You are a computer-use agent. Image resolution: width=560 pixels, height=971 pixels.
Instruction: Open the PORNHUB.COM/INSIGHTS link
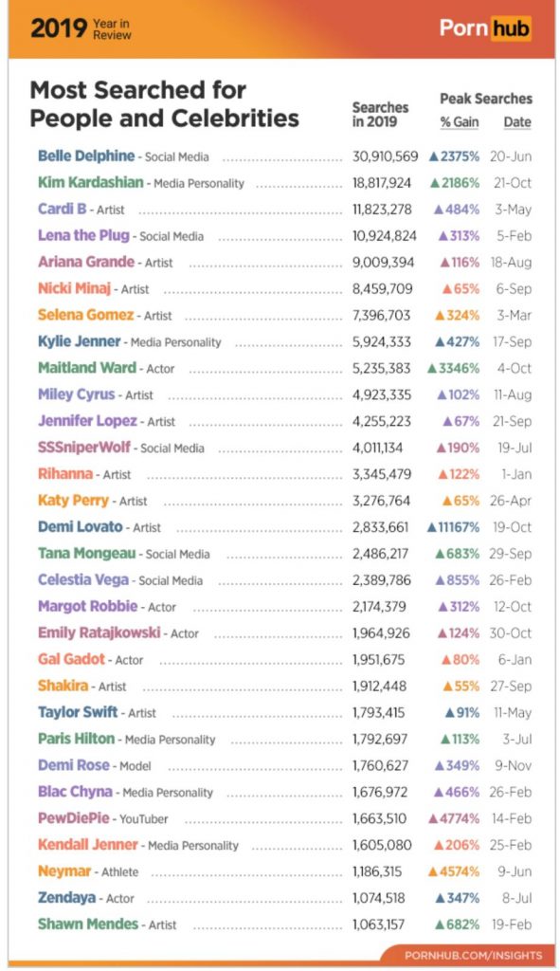tap(474, 955)
